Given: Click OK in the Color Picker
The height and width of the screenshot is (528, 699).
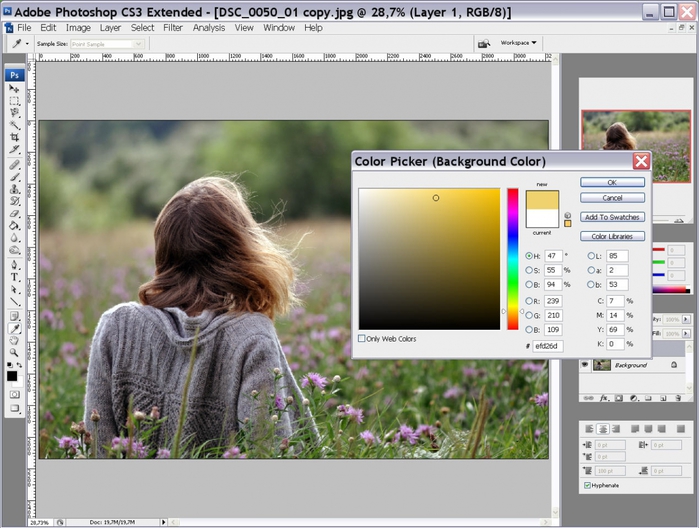Looking at the screenshot, I should point(611,182).
